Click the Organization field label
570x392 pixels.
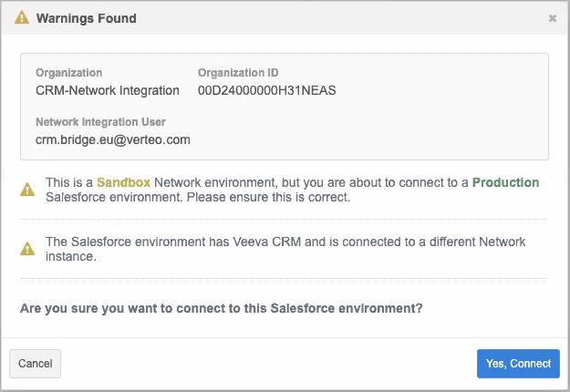click(69, 72)
